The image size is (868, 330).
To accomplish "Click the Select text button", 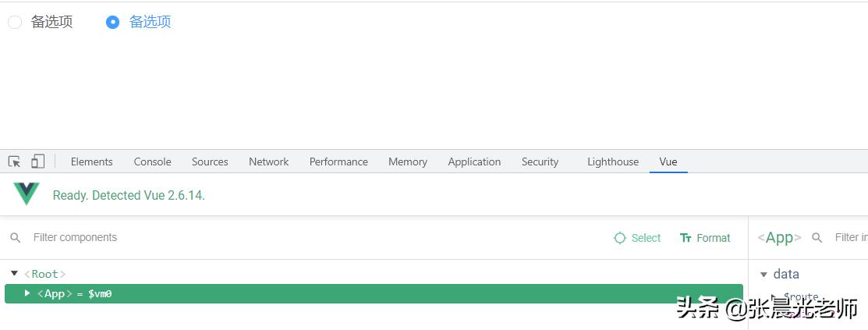I will 646,238.
